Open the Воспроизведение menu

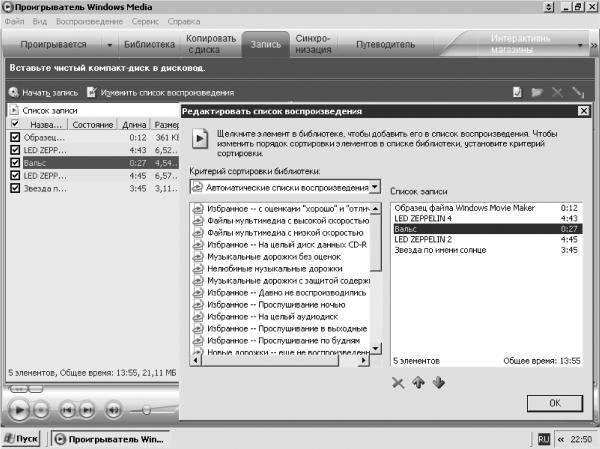90,21
